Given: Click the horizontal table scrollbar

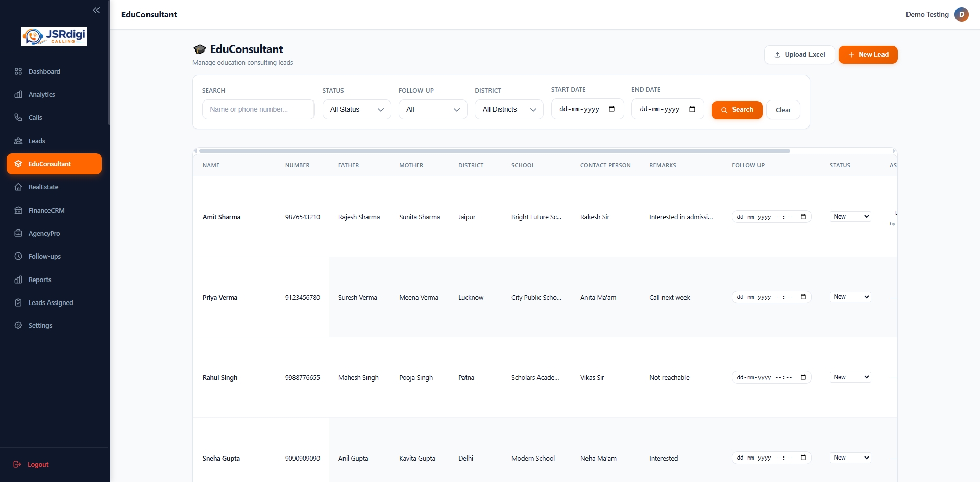Looking at the screenshot, I should [x=494, y=151].
